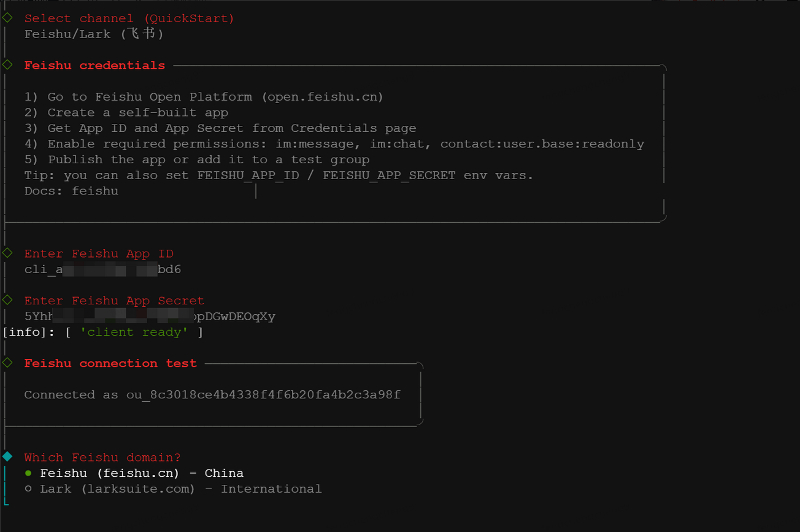Click the diamond icon next to Feishu credentials

7,64
